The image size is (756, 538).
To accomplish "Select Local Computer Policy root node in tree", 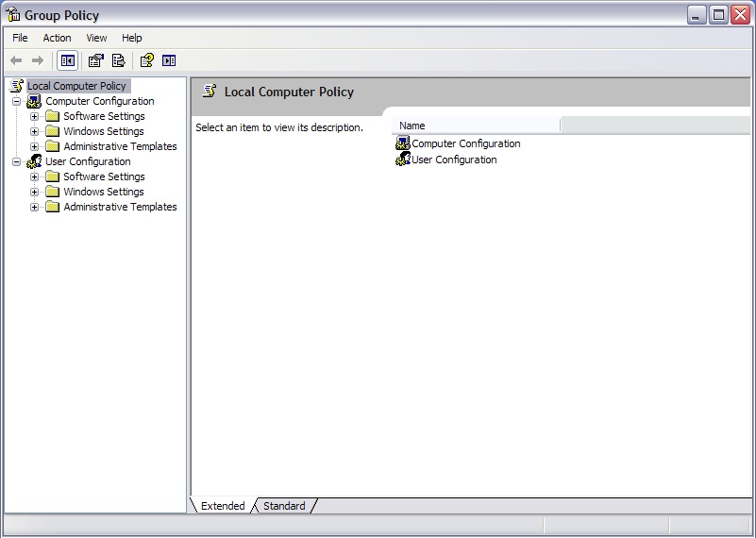I will [x=76, y=86].
